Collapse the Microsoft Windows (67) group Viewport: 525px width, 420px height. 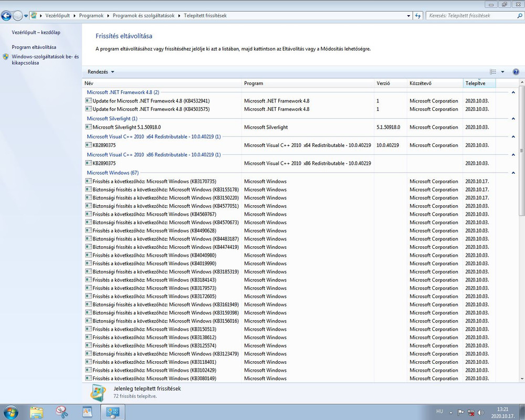pos(513,173)
